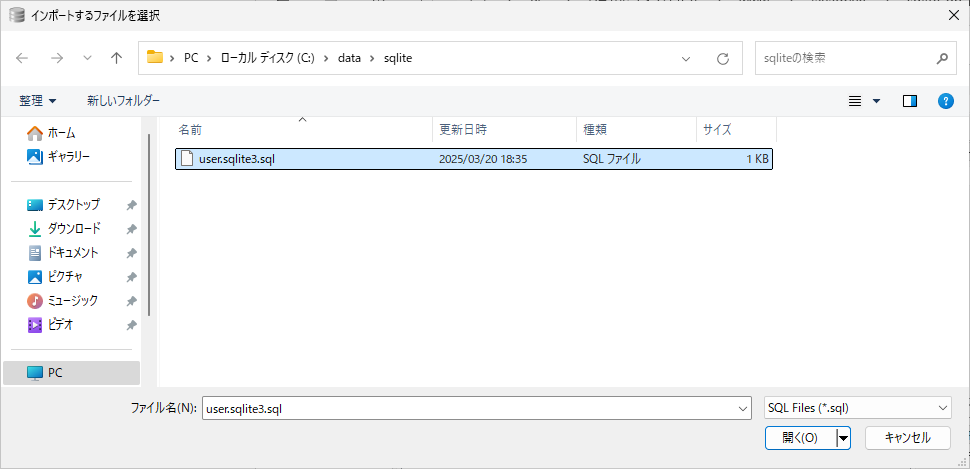Viewport: 970px width, 469px height.
Task: Open the ダウンロード folder in sidebar
Action: coord(73,229)
